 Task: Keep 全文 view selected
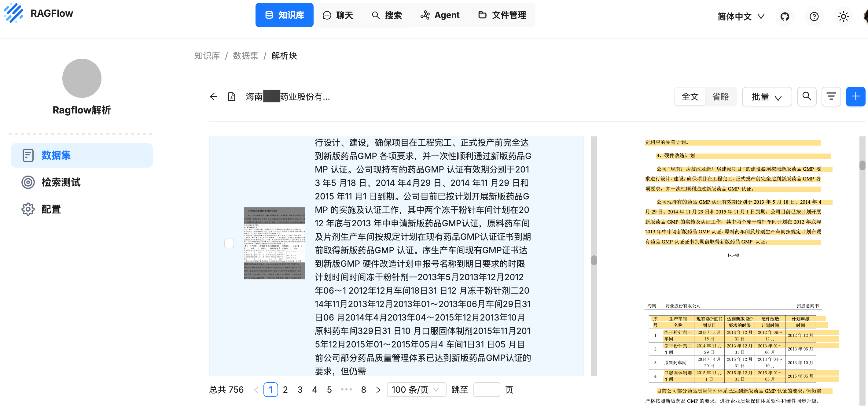(x=690, y=96)
